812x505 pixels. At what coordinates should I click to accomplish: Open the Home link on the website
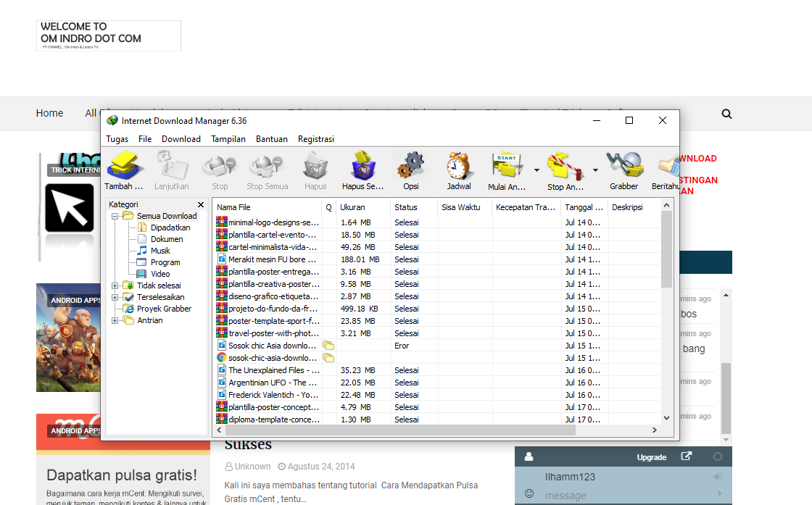coord(50,113)
